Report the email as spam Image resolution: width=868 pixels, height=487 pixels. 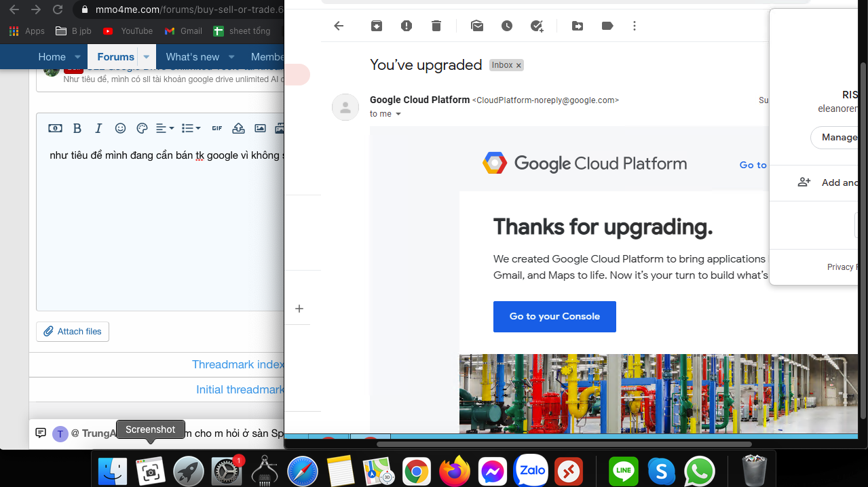pos(406,26)
